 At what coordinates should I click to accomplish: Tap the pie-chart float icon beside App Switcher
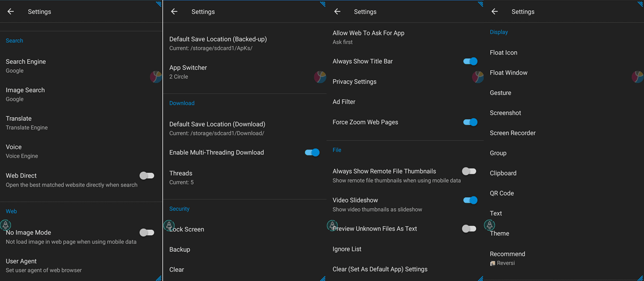pos(320,77)
